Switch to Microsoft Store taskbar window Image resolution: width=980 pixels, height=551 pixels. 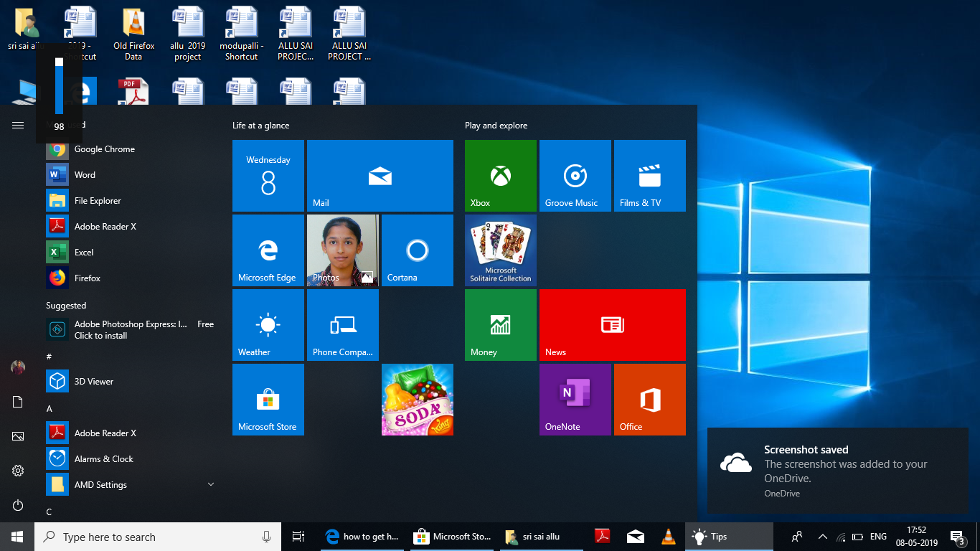point(453,537)
